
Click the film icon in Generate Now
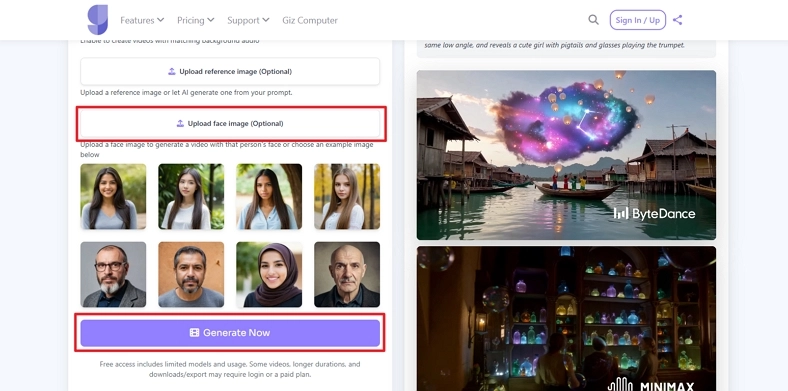click(194, 333)
